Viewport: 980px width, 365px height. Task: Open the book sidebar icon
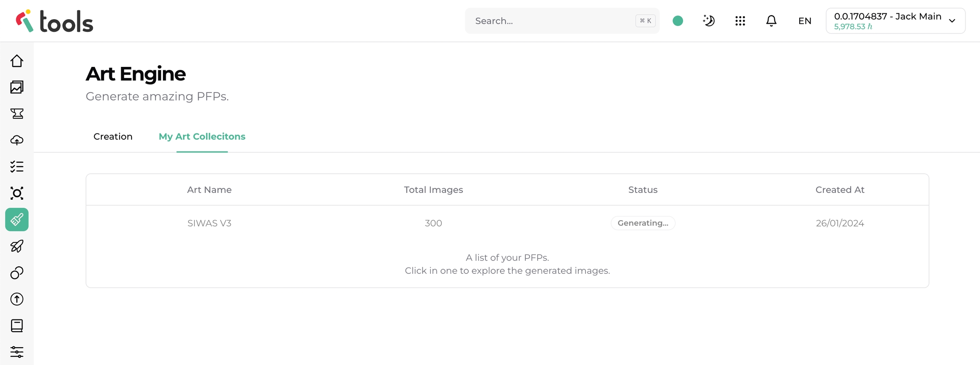[17, 325]
